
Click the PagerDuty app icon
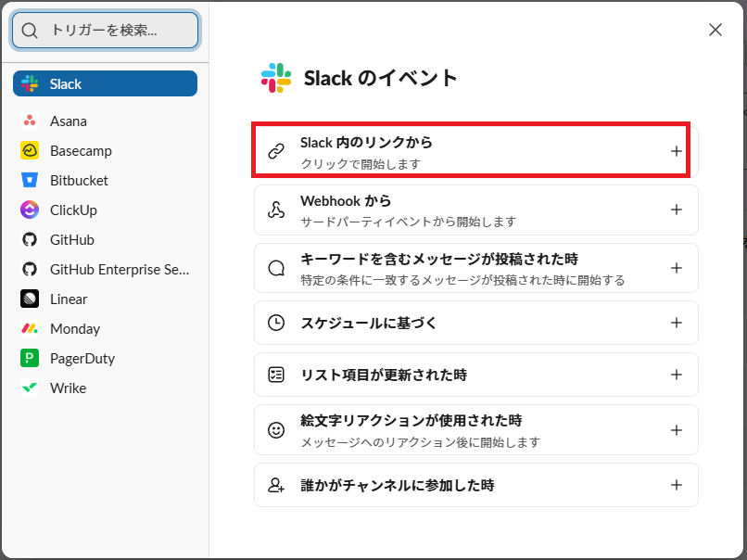click(x=30, y=358)
